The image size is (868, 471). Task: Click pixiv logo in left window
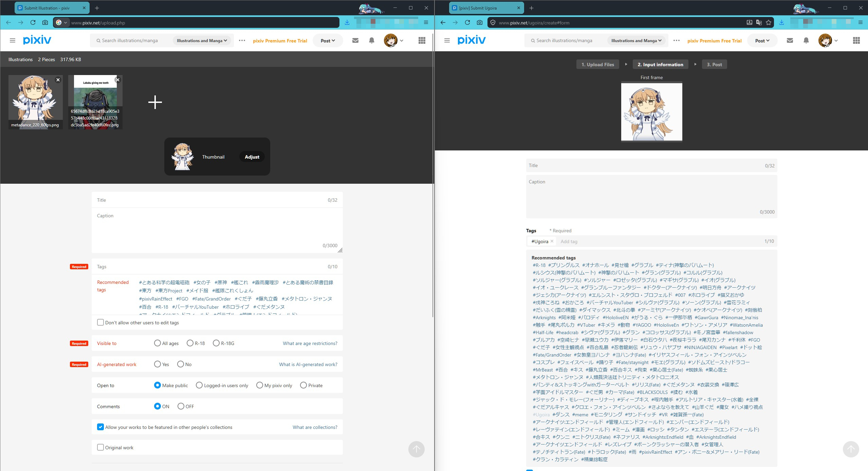tap(37, 40)
